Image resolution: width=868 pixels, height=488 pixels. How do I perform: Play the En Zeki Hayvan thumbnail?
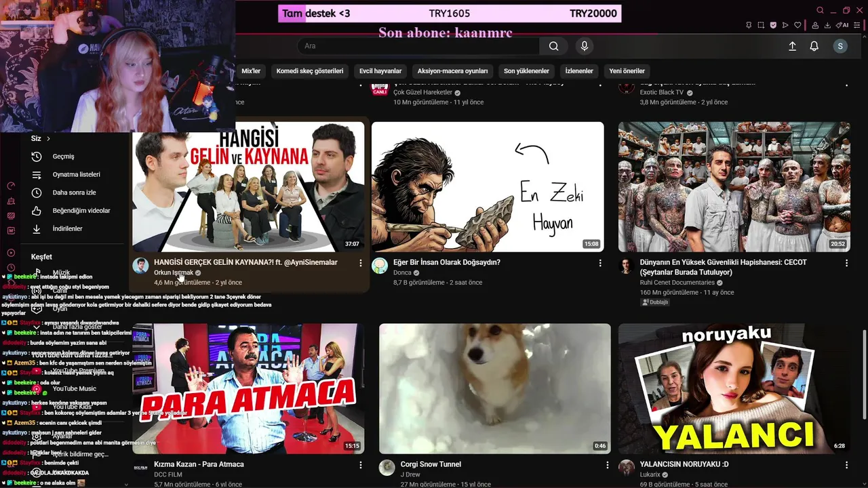pyautogui.click(x=488, y=187)
